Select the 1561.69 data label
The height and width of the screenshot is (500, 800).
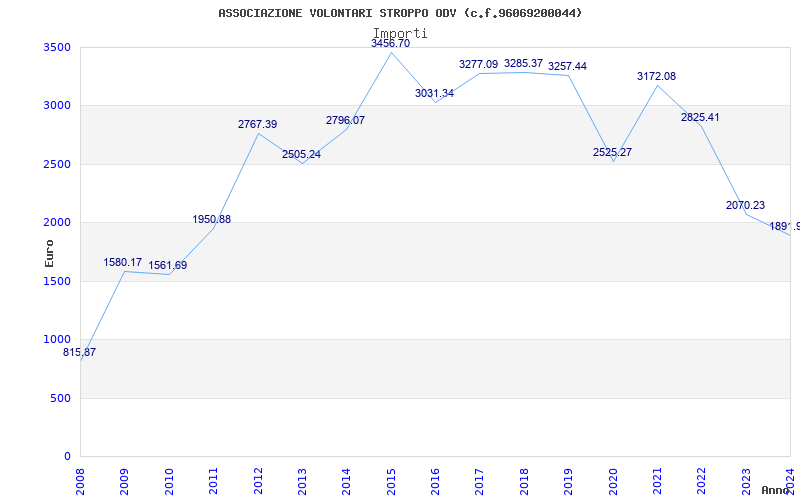coord(167,265)
